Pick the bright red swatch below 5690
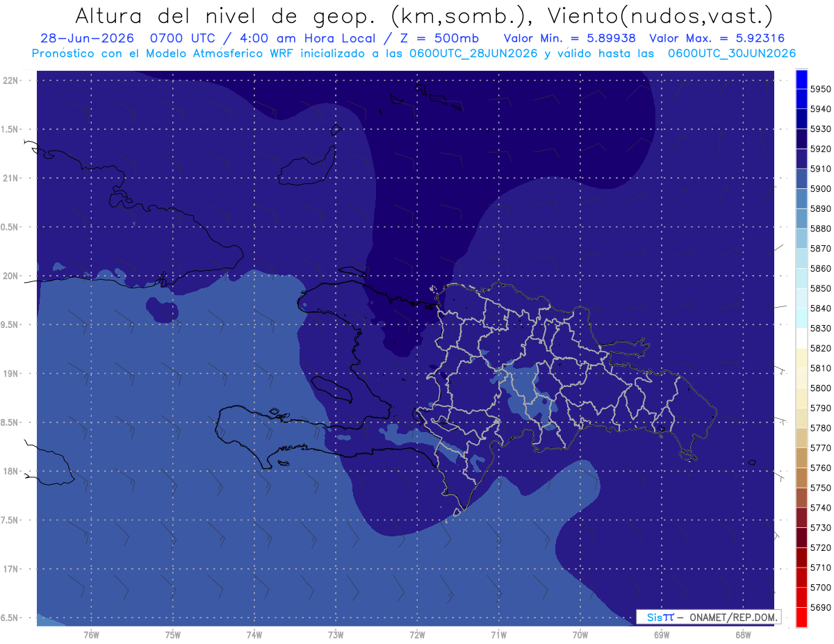834x644 pixels. (801, 617)
